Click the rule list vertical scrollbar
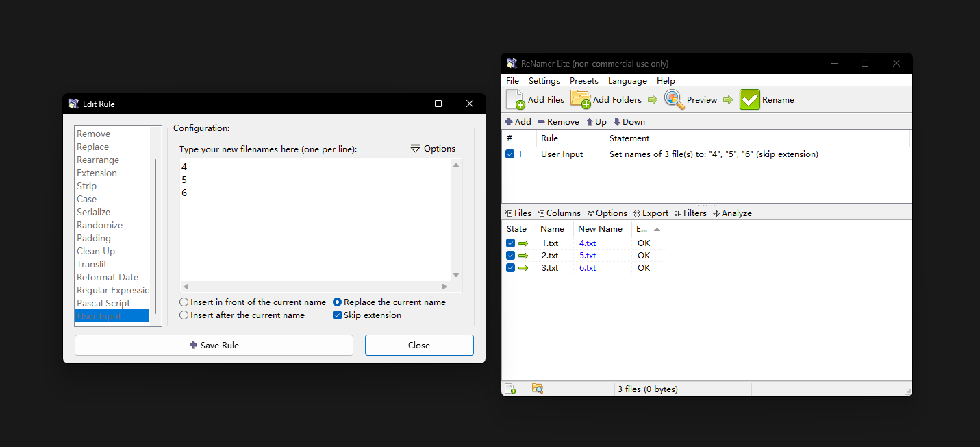Screen dimensions: 980x447 155,237
